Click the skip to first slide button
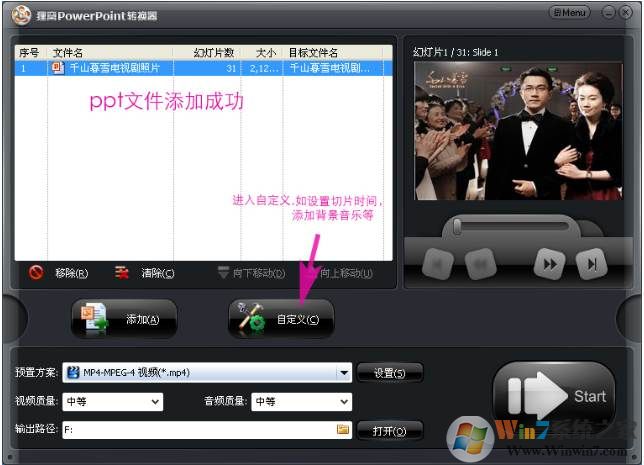The image size is (644, 465). click(438, 264)
